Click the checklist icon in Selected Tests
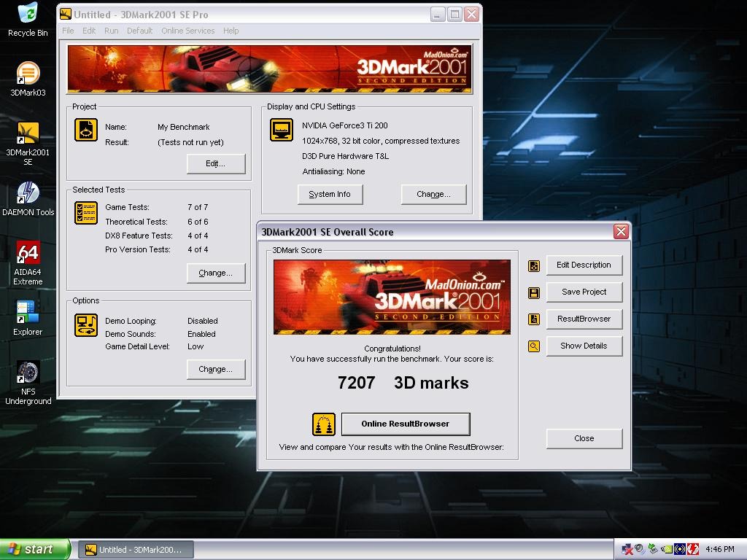 click(x=86, y=212)
